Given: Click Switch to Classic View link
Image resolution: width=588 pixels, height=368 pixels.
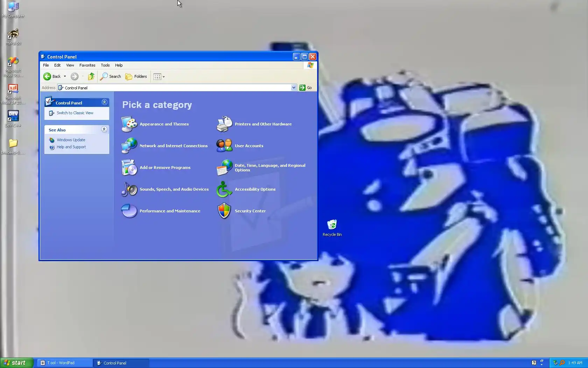Looking at the screenshot, I should [x=75, y=113].
